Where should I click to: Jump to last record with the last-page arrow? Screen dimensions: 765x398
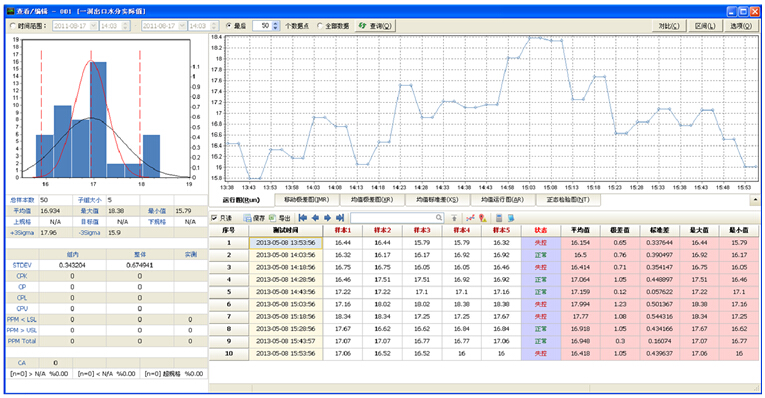[340, 218]
